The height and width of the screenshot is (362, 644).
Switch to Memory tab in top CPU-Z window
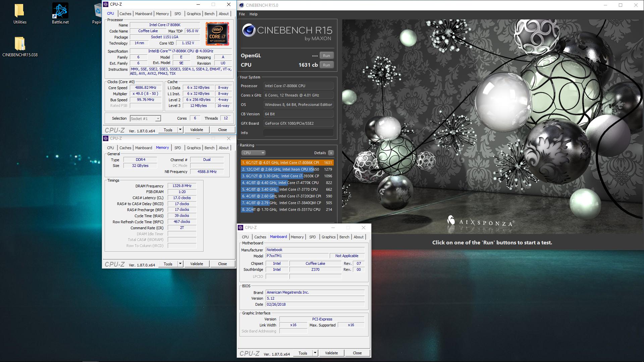[162, 14]
